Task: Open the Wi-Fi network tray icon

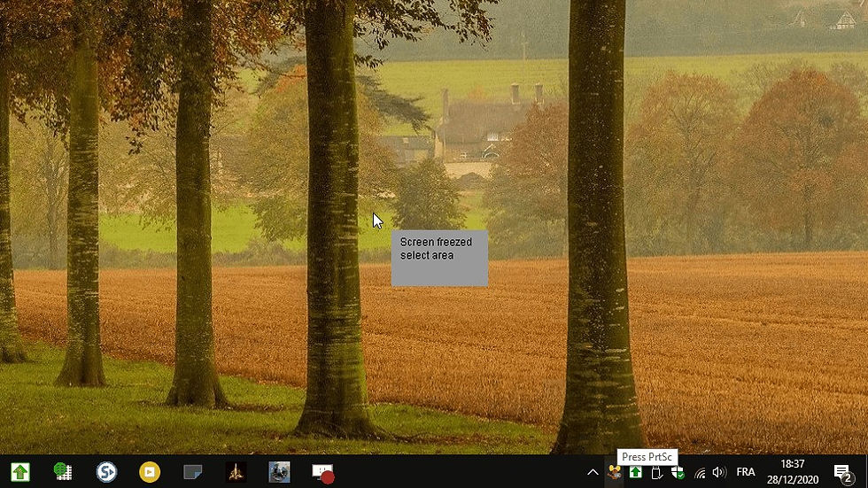Action: 700,473
